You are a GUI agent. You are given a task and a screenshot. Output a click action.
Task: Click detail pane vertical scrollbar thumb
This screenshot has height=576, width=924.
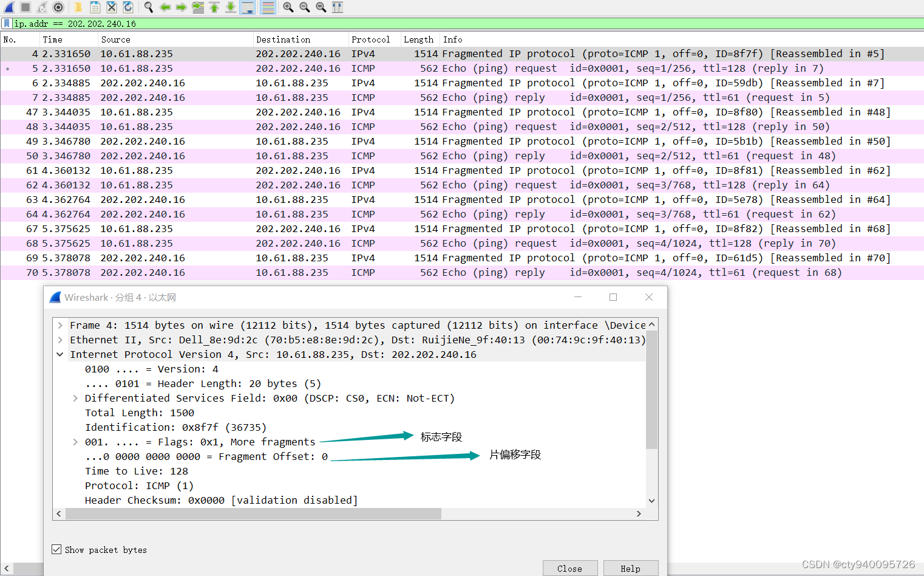[651, 389]
